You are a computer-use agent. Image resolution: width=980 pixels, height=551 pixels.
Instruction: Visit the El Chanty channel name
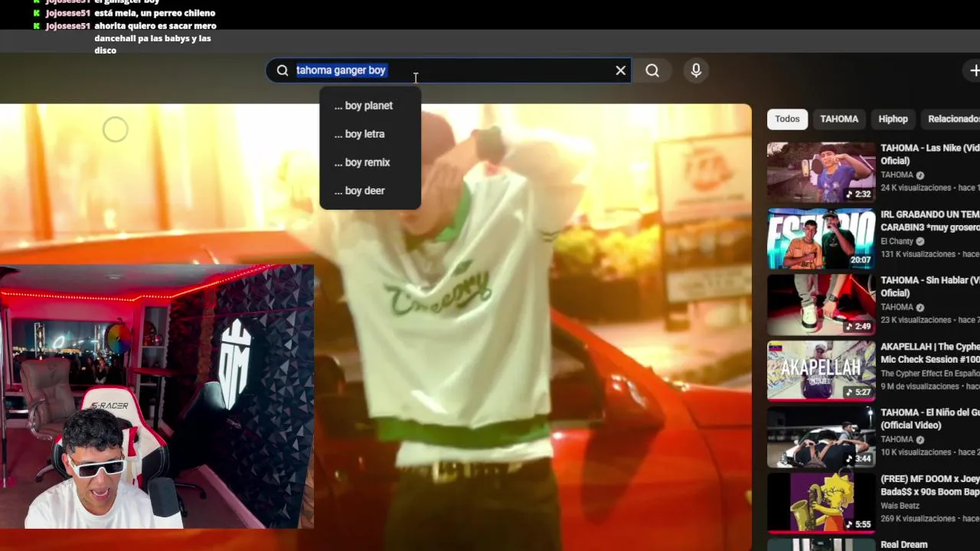[897, 241]
